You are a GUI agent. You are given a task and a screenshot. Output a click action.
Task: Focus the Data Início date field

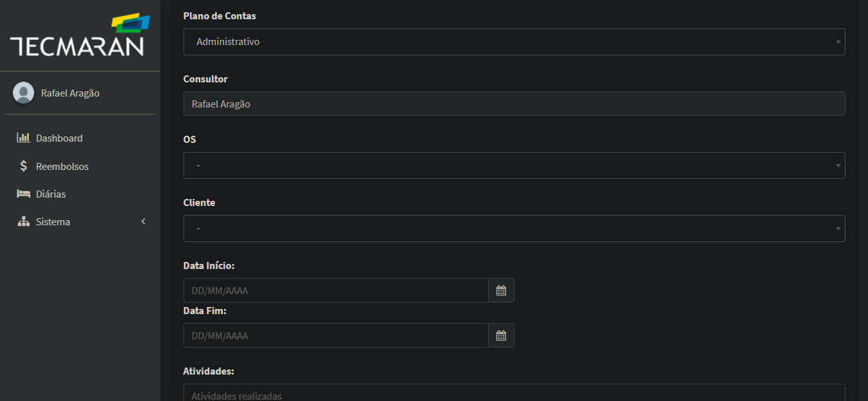coord(335,290)
